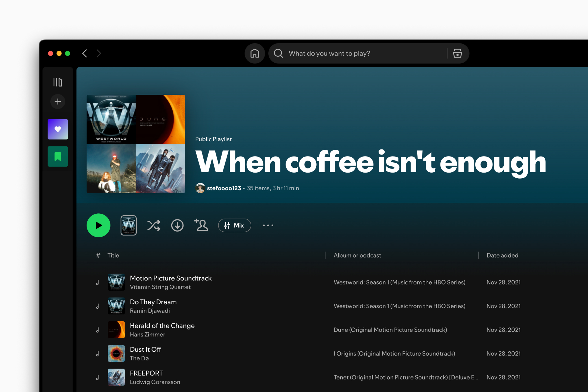
Task: Open the green bookmark item in the sidebar
Action: [x=57, y=156]
